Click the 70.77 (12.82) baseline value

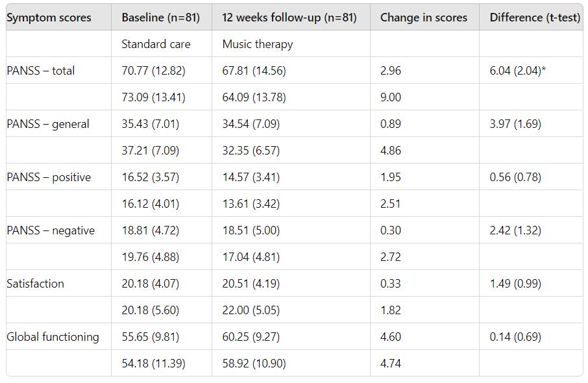pos(153,71)
